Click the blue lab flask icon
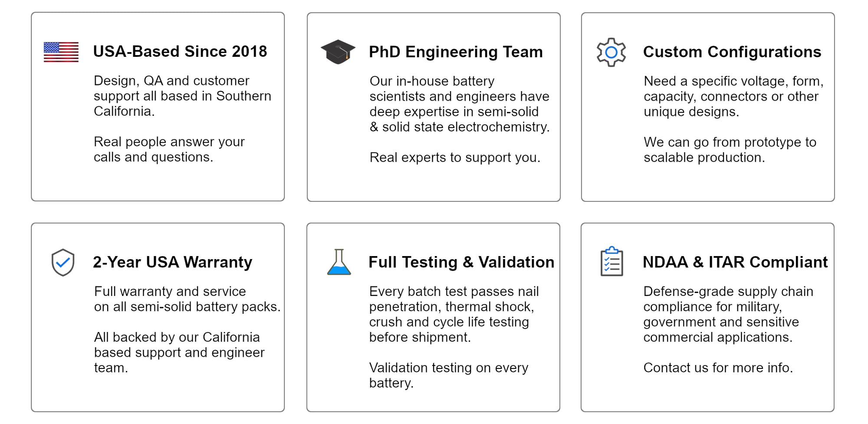This screenshot has width=868, height=424. tap(339, 262)
